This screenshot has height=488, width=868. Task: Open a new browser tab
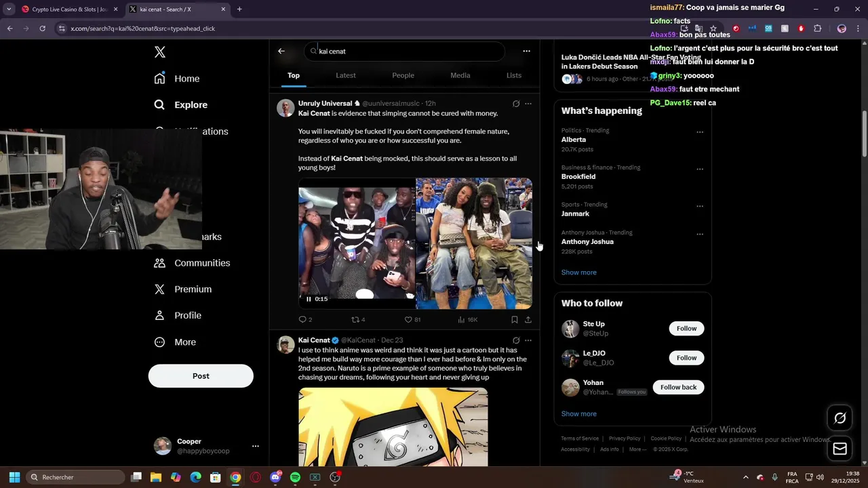pos(239,9)
